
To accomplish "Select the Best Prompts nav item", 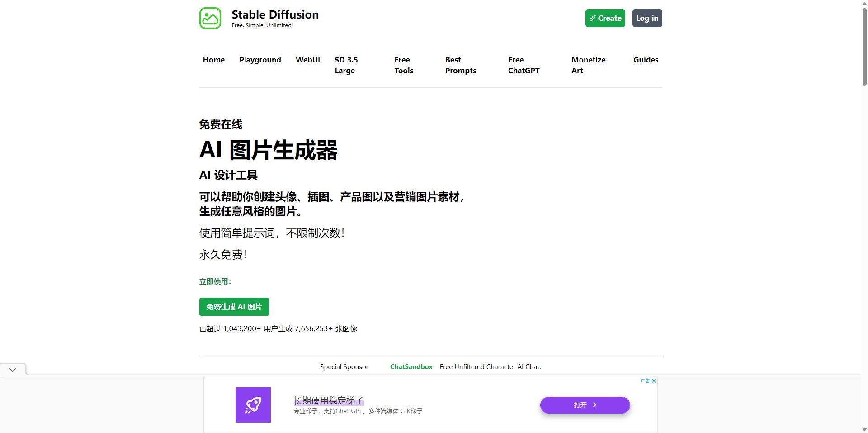I will click(461, 65).
